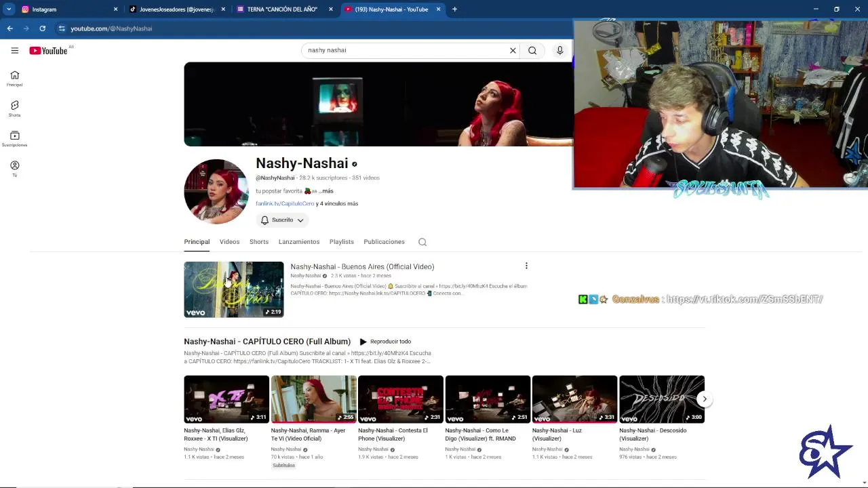Open Como Le Digo video thumbnail

pyautogui.click(x=488, y=399)
